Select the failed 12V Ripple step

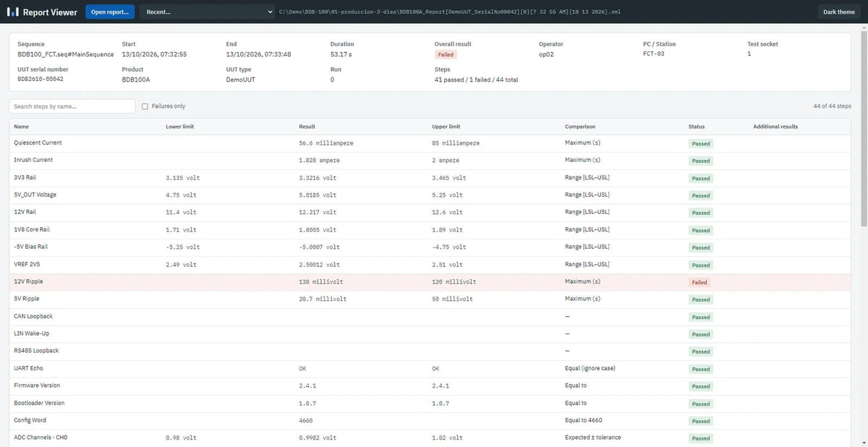tap(430, 281)
